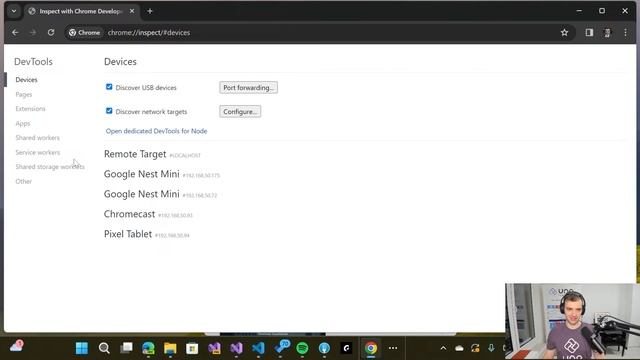Open Microsoft Store from the taskbar
The width and height of the screenshot is (640, 360).
(x=192, y=348)
